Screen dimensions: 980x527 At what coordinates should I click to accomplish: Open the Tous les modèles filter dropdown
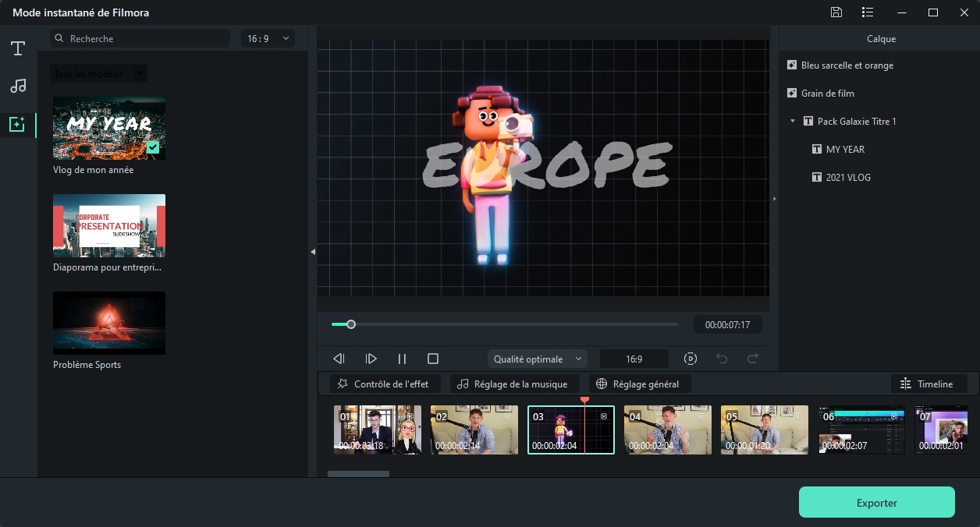tap(98, 74)
